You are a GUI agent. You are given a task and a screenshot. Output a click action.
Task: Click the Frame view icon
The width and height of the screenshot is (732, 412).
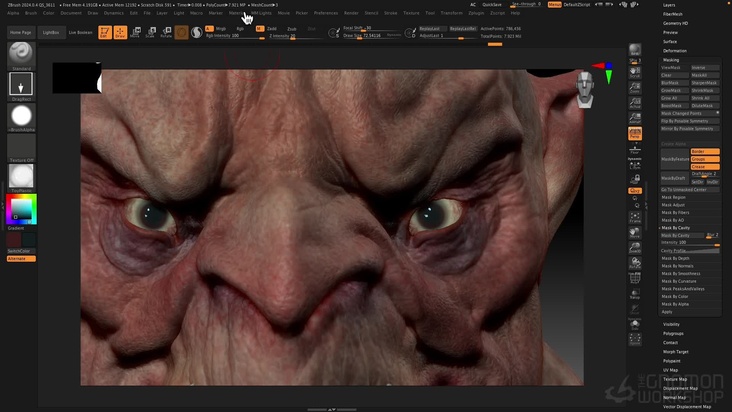coord(635,217)
